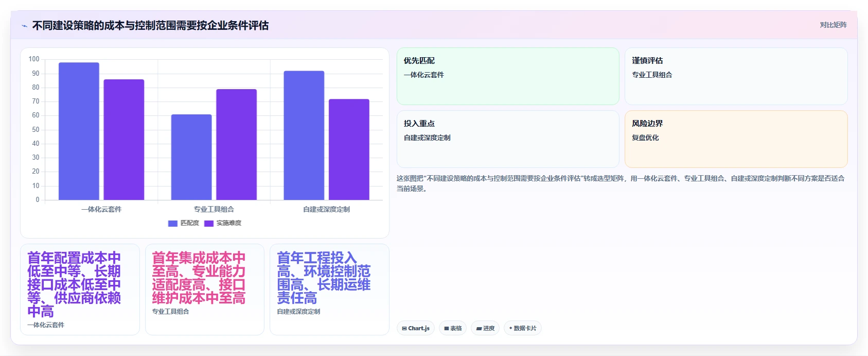Click the blue 匹配度 bar for 专业工具组合
Viewport: 868px width, 356px height.
191,157
